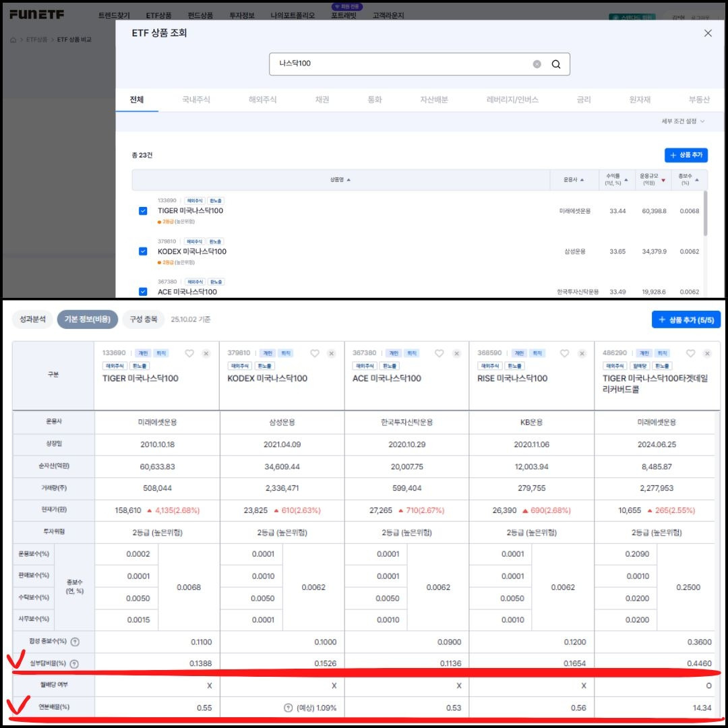The image size is (728, 728).
Task: Open help icon next to 실부담비율(%)
Action: tap(74, 664)
